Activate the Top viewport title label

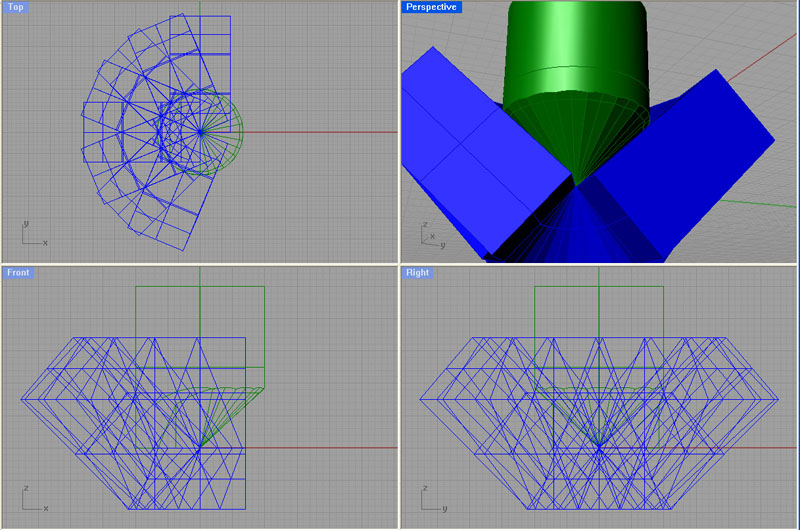pos(15,7)
